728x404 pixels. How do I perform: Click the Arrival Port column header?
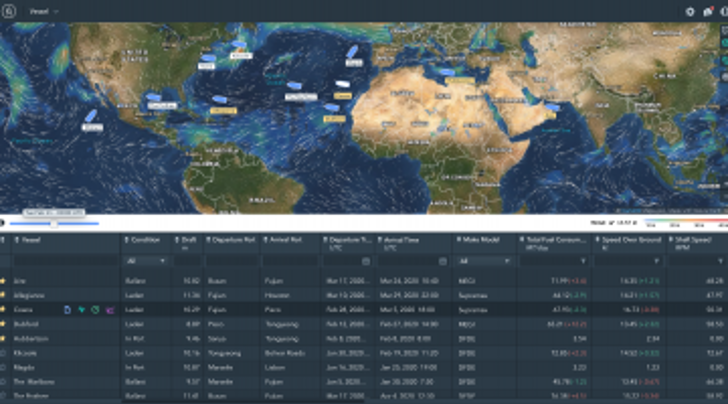286,240
